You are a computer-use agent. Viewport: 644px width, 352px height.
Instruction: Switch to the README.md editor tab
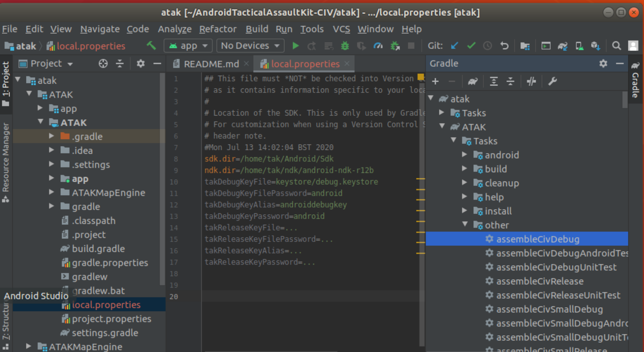coord(211,64)
